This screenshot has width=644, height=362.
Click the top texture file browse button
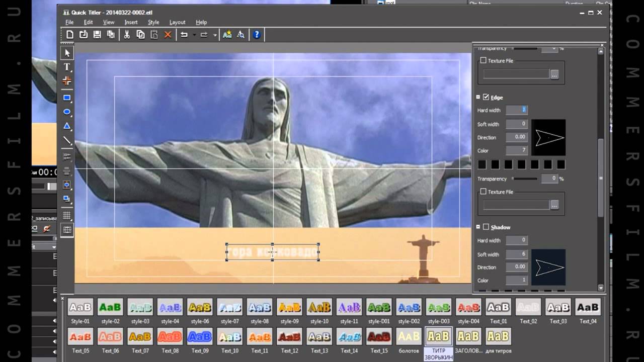tap(554, 74)
